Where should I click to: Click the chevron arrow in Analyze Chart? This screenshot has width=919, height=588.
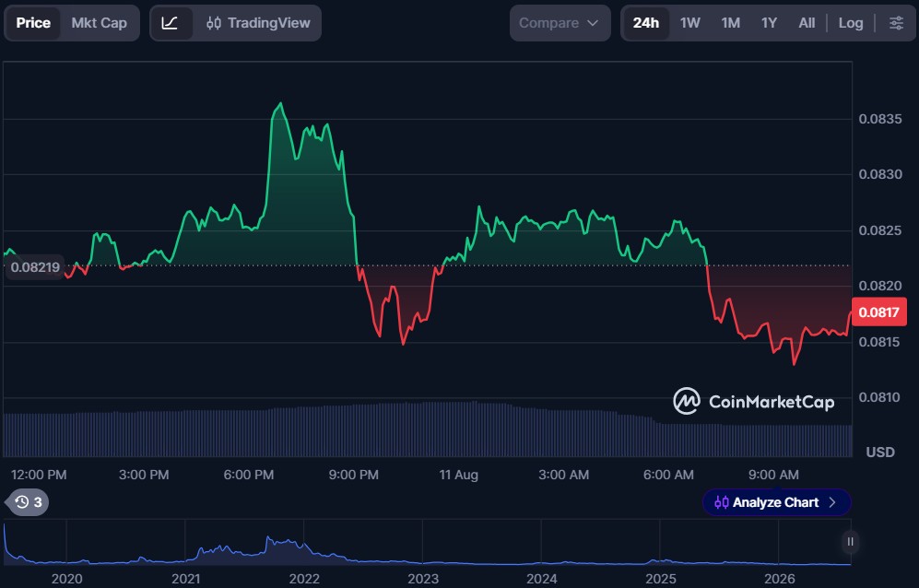coord(832,502)
